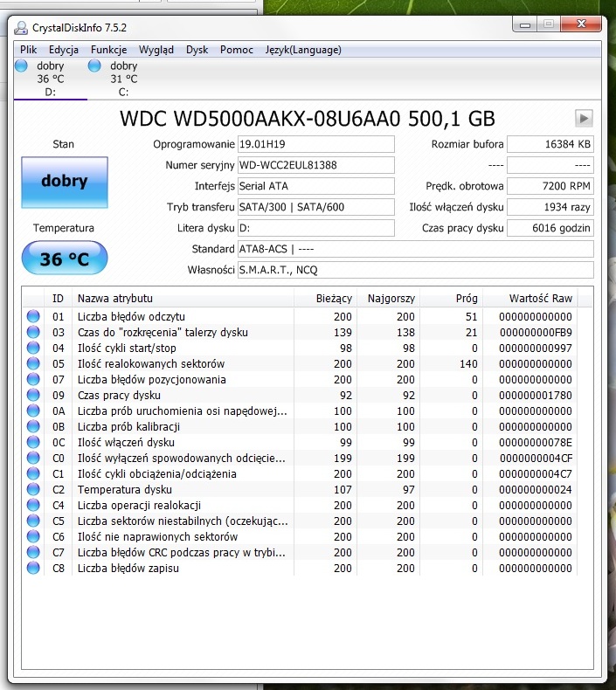Screen dimensions: 616x690
Task: Click status icon for attribute C5 pending sectors
Action: coord(33,521)
